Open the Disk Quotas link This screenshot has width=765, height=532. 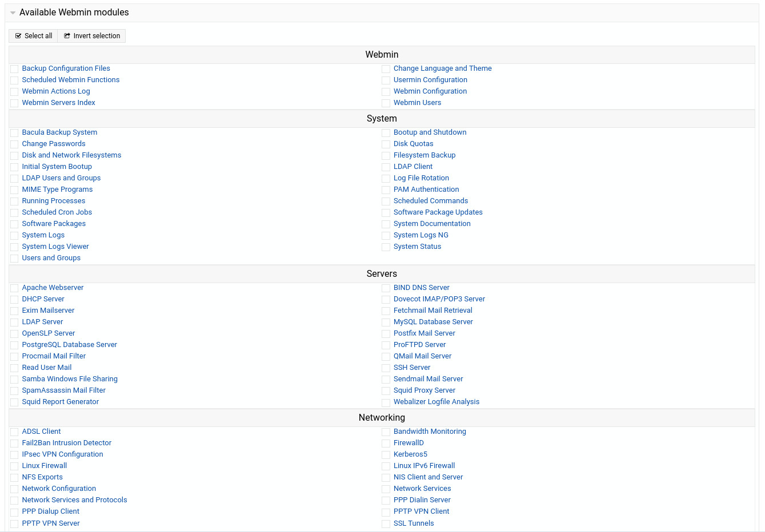pyautogui.click(x=414, y=144)
